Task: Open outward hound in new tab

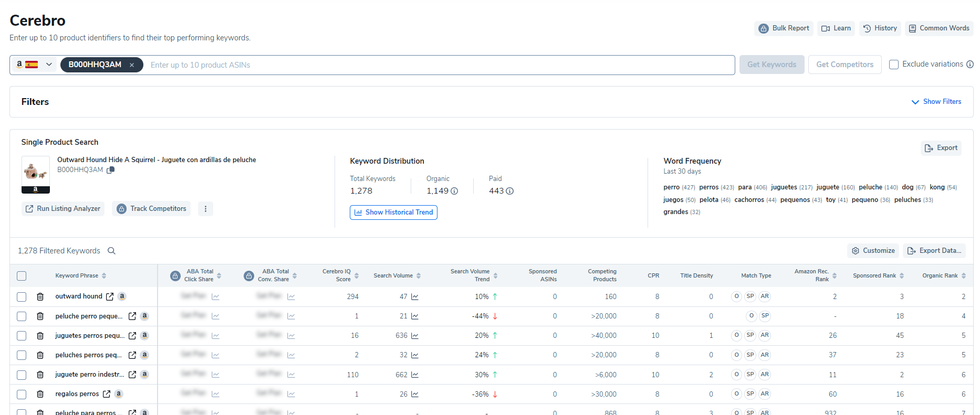Action: (x=110, y=297)
